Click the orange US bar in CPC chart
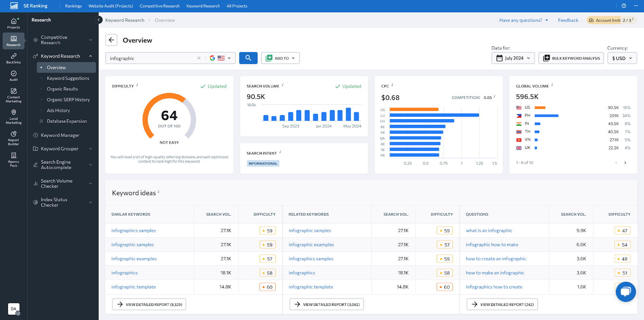 pos(414,109)
